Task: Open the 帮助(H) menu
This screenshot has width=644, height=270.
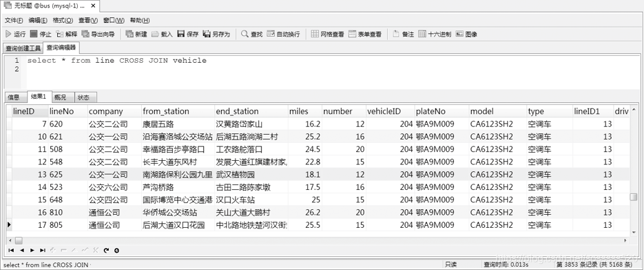Action: (140, 20)
